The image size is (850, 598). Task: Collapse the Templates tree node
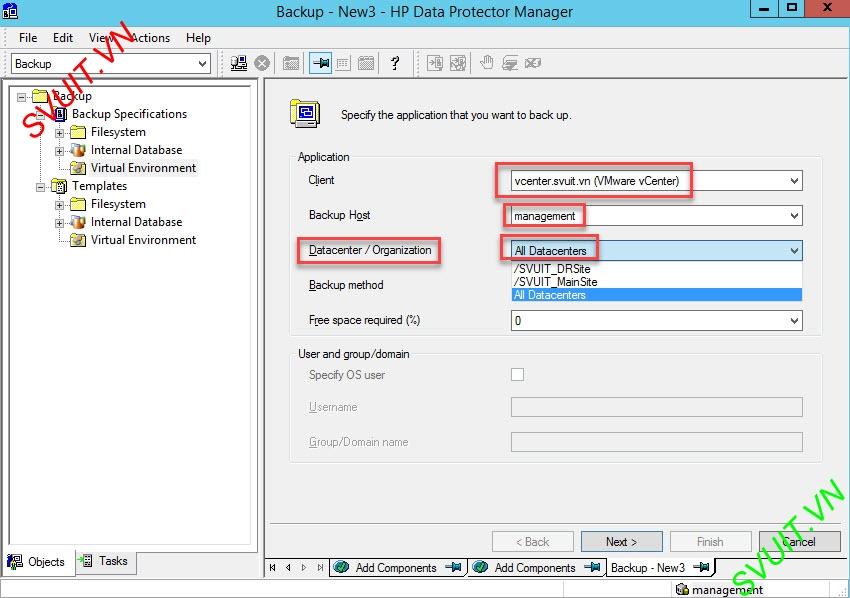tap(41, 187)
